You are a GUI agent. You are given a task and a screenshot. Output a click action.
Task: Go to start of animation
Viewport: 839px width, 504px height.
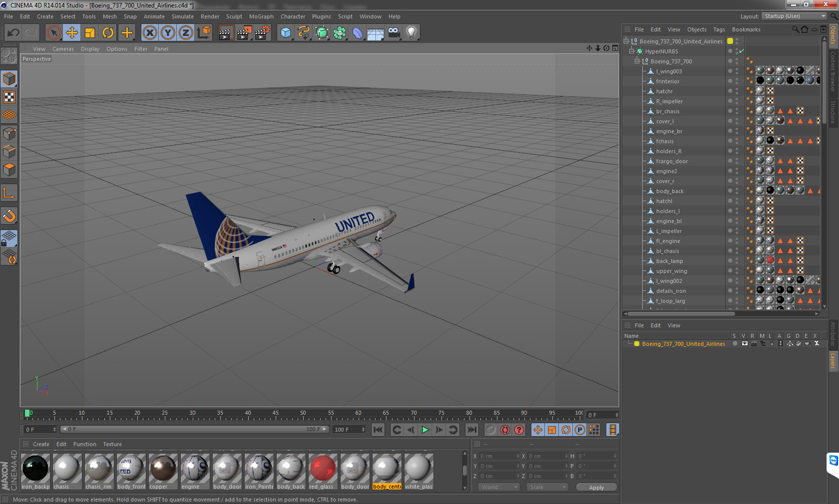[378, 430]
